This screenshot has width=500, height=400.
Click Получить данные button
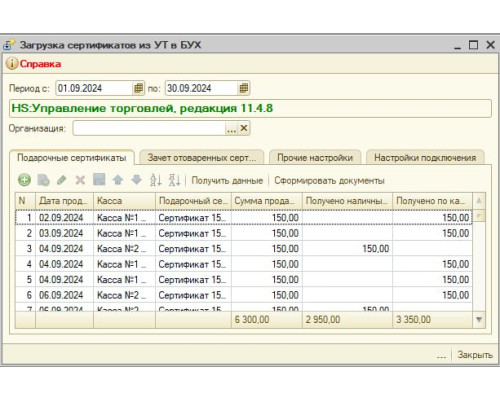pos(227,180)
